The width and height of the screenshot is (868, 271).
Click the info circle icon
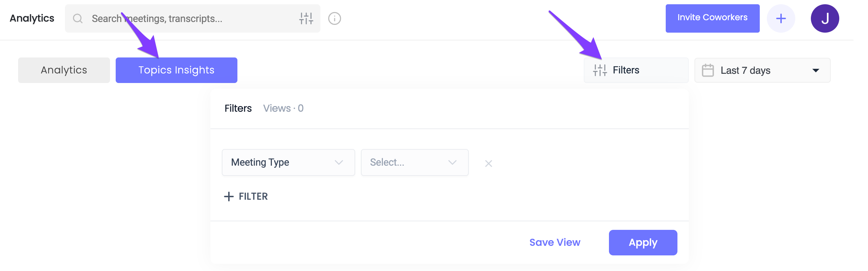(x=334, y=18)
